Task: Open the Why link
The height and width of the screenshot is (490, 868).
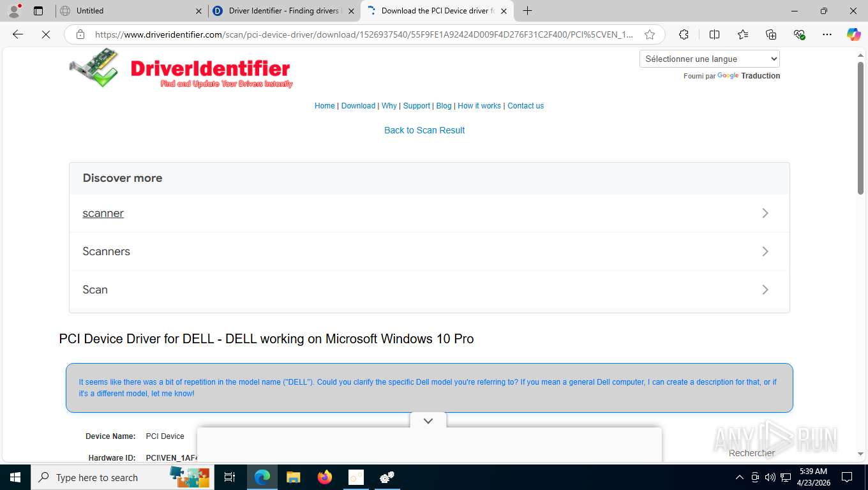Action: [x=389, y=106]
